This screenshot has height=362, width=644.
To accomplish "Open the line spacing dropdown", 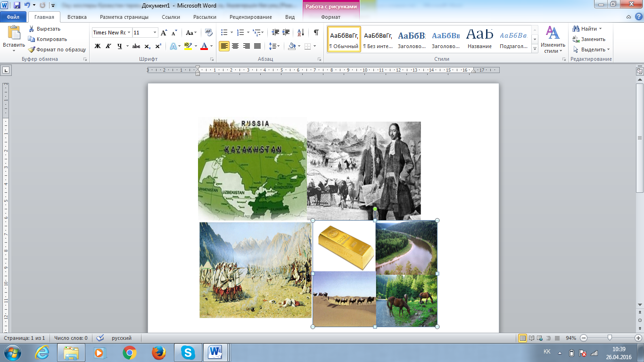I will coord(274,46).
